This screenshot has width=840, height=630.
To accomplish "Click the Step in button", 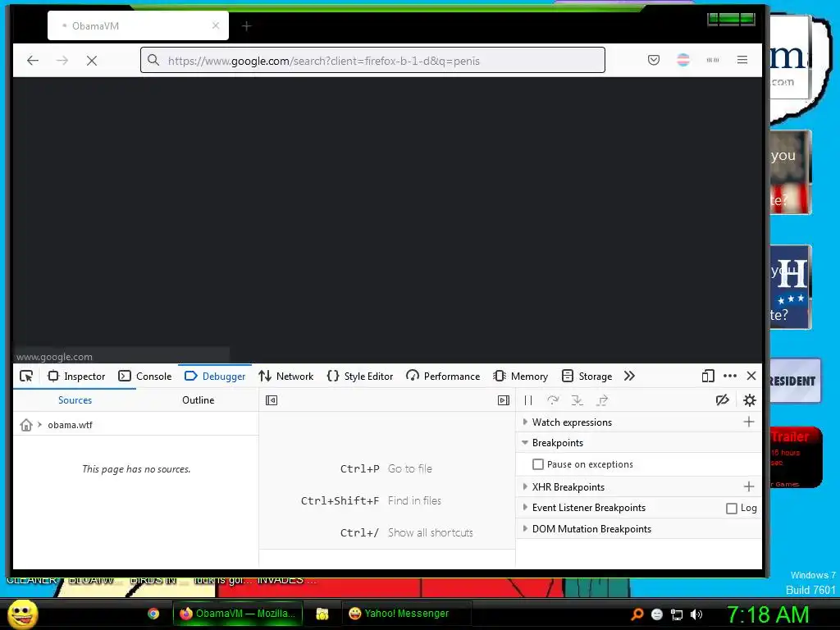I will coord(577,400).
